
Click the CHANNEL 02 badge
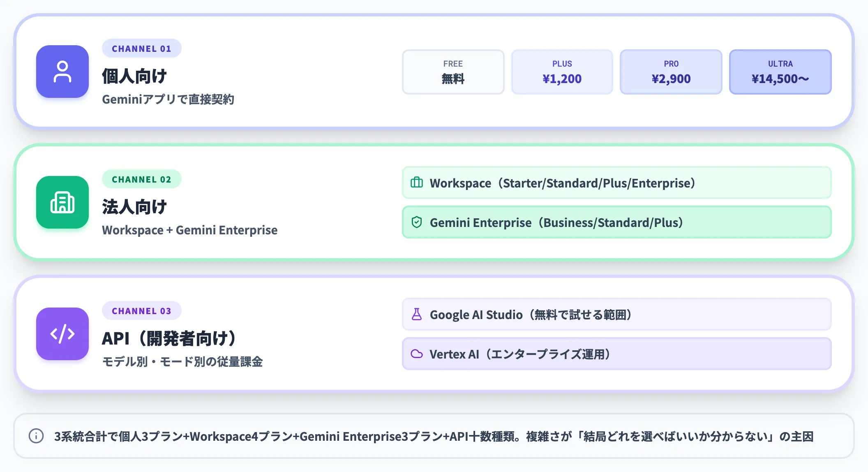tap(141, 179)
